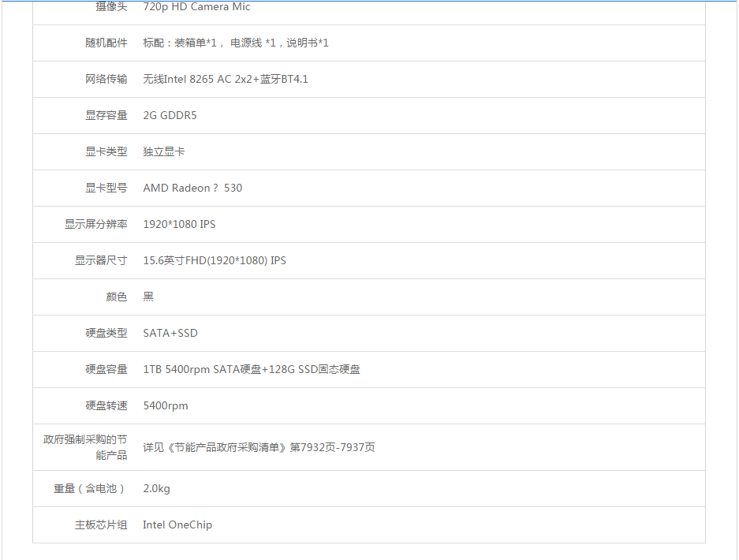Select the 颜色 row label
The image size is (739, 560).
(x=117, y=297)
